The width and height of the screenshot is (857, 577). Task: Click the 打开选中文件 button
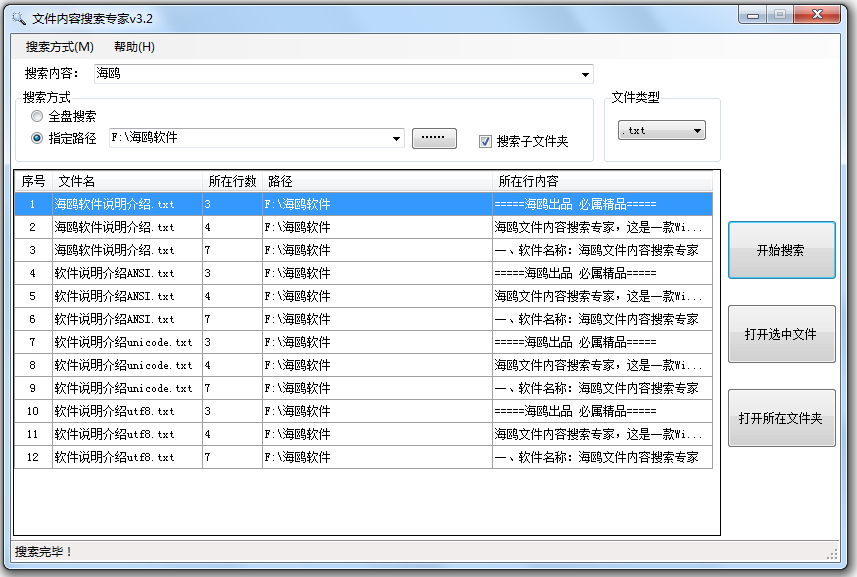point(781,334)
